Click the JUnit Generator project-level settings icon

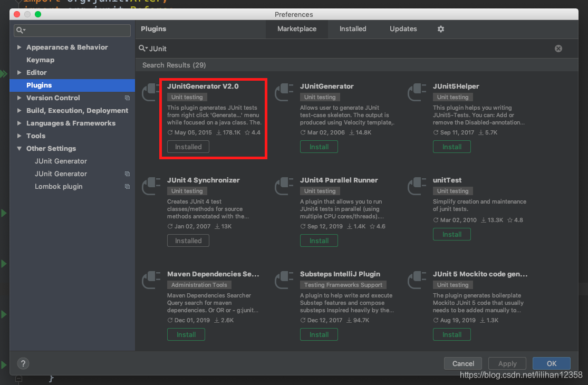127,174
